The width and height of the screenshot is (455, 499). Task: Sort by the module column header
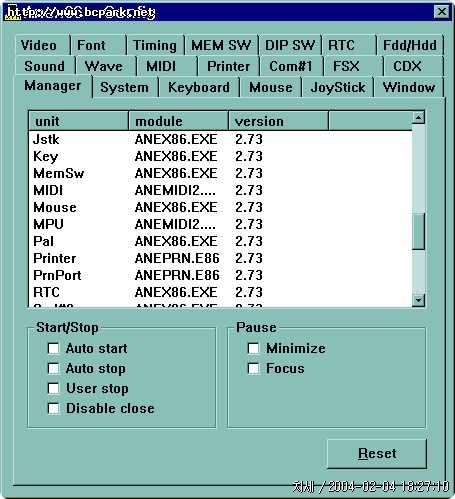pyautogui.click(x=179, y=121)
